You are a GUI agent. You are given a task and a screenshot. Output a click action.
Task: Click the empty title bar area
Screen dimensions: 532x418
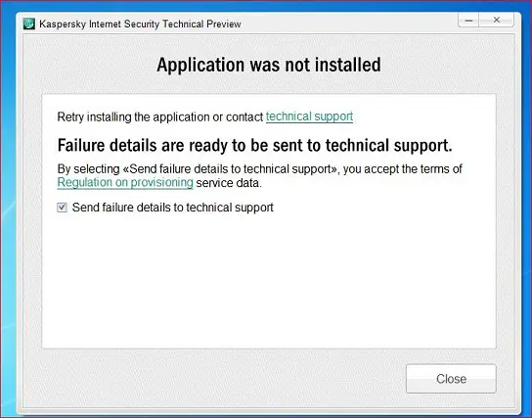(349, 23)
